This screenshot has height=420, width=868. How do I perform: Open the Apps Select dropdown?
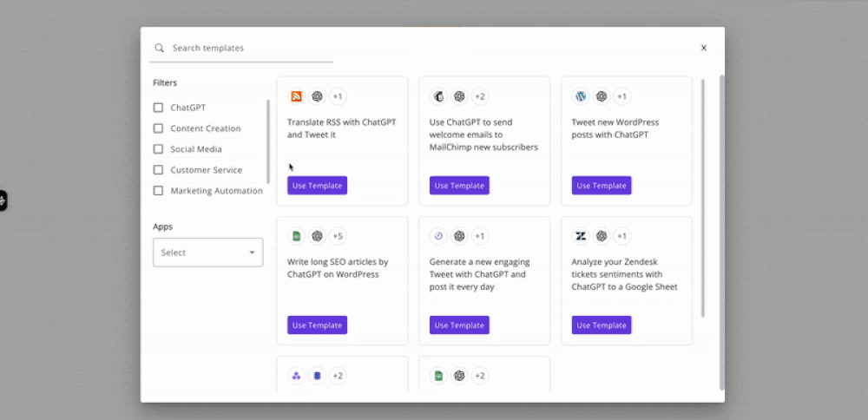pyautogui.click(x=207, y=253)
